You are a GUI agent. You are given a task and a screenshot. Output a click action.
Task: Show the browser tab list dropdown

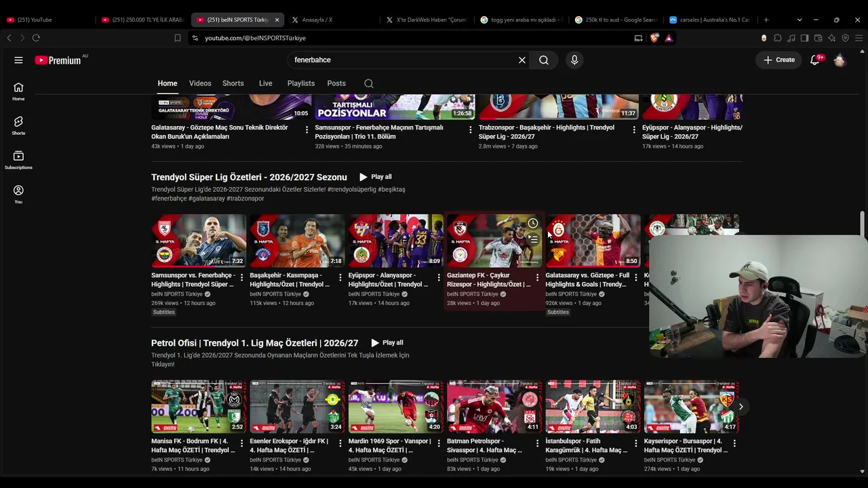(800, 20)
